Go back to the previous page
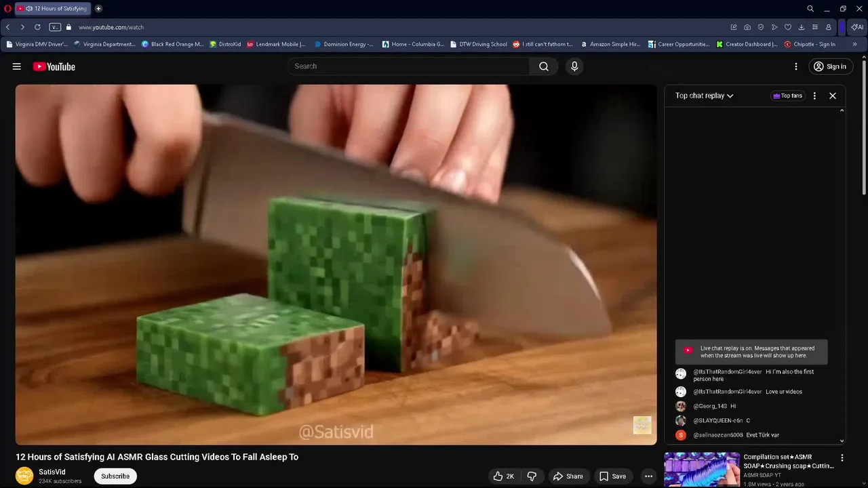The height and width of the screenshot is (488, 868). pyautogui.click(x=7, y=27)
